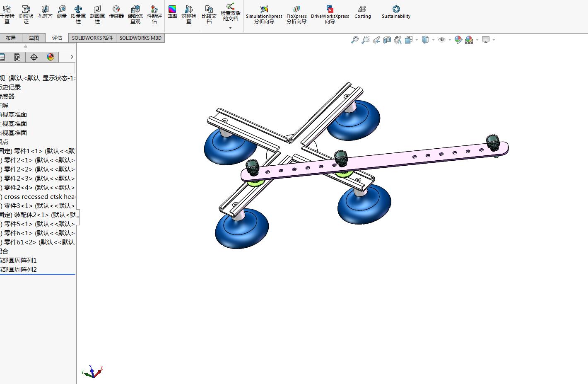The image size is (588, 384).
Task: Open the DisplayManager color ball tab
Action: coord(51,57)
